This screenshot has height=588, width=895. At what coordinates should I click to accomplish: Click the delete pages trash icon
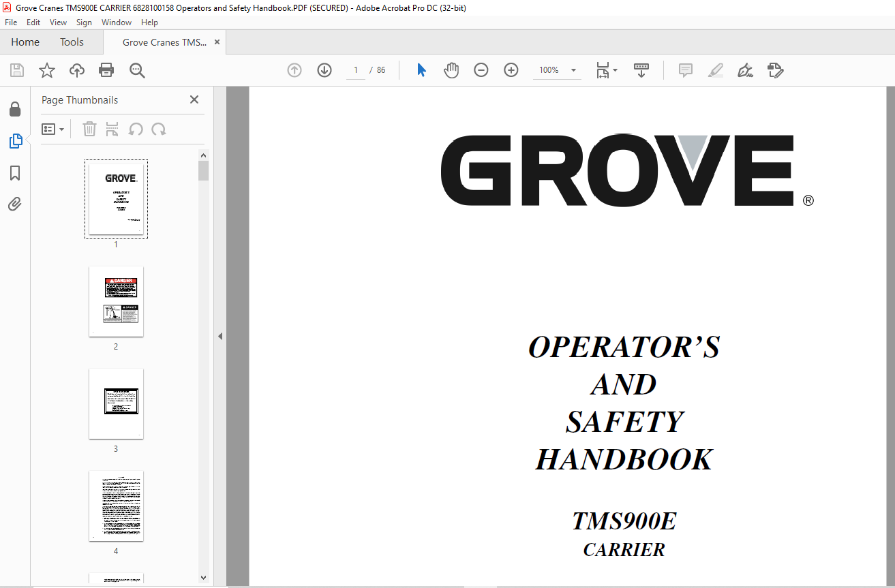coord(89,129)
